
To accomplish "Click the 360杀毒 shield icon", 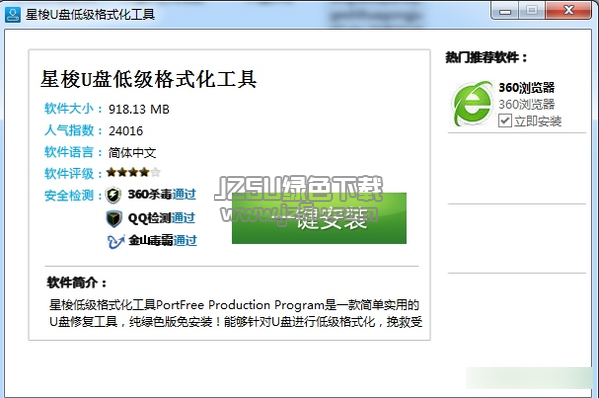I will tap(113, 195).
